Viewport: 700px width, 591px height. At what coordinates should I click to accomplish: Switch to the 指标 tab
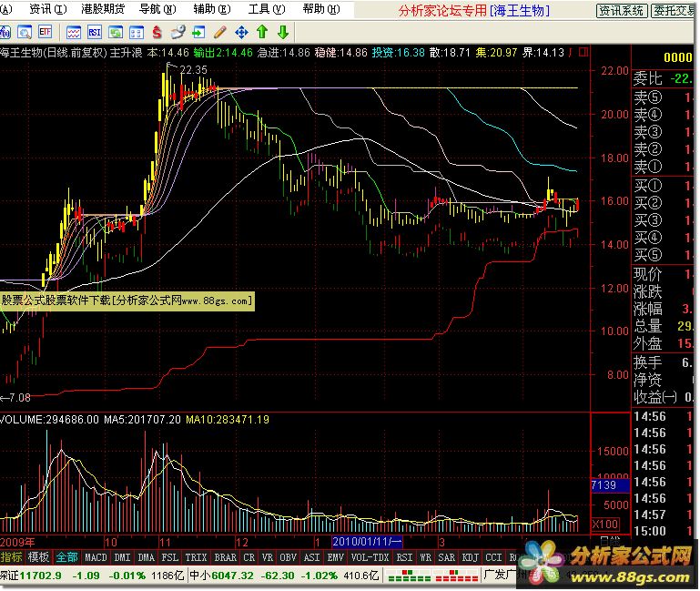(12, 557)
